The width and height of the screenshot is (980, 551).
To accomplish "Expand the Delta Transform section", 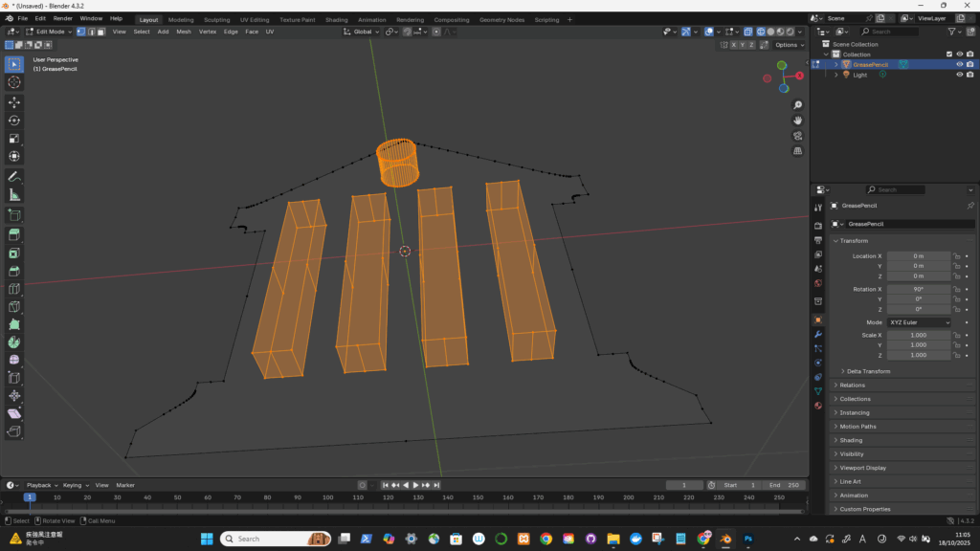I will click(x=868, y=371).
